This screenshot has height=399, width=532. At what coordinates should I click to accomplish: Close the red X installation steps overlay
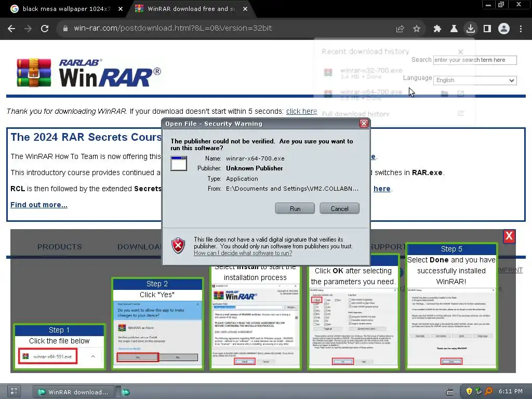(x=509, y=236)
